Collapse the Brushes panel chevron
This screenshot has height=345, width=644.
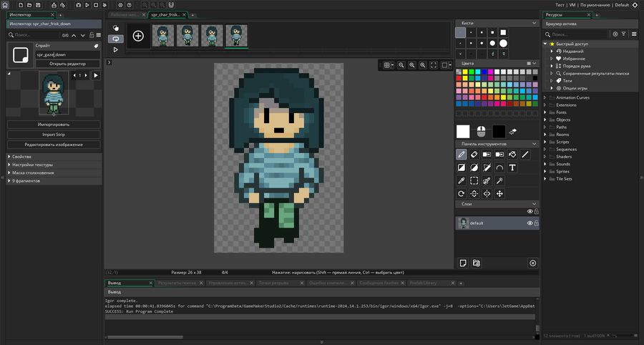pyautogui.click(x=534, y=24)
